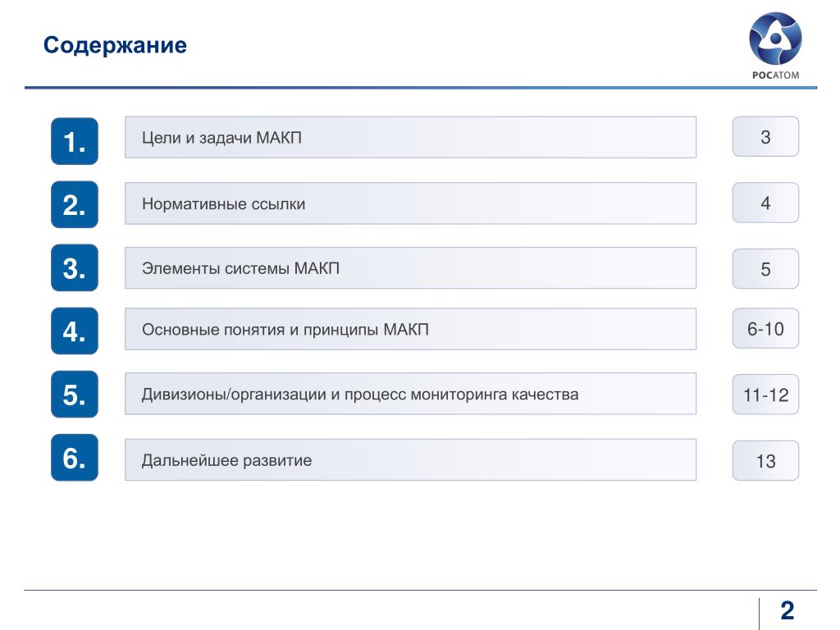Open the Цели и задачи МАКП section
Image resolution: width=840 pixels, height=630 pixels.
[410, 137]
